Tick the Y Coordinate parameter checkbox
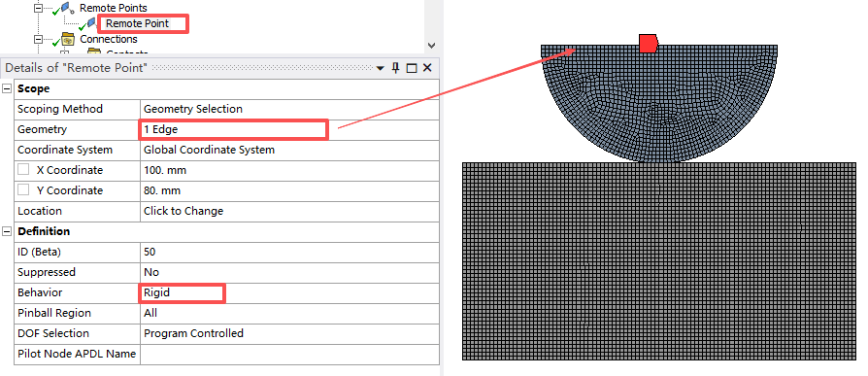The height and width of the screenshot is (376, 868). [23, 189]
